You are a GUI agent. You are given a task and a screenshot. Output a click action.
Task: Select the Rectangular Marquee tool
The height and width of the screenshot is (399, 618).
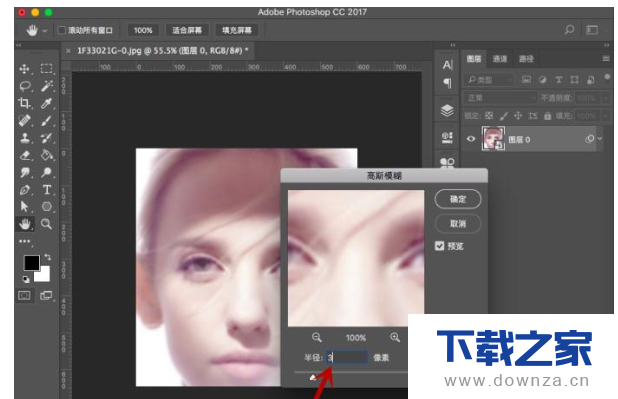click(x=47, y=69)
